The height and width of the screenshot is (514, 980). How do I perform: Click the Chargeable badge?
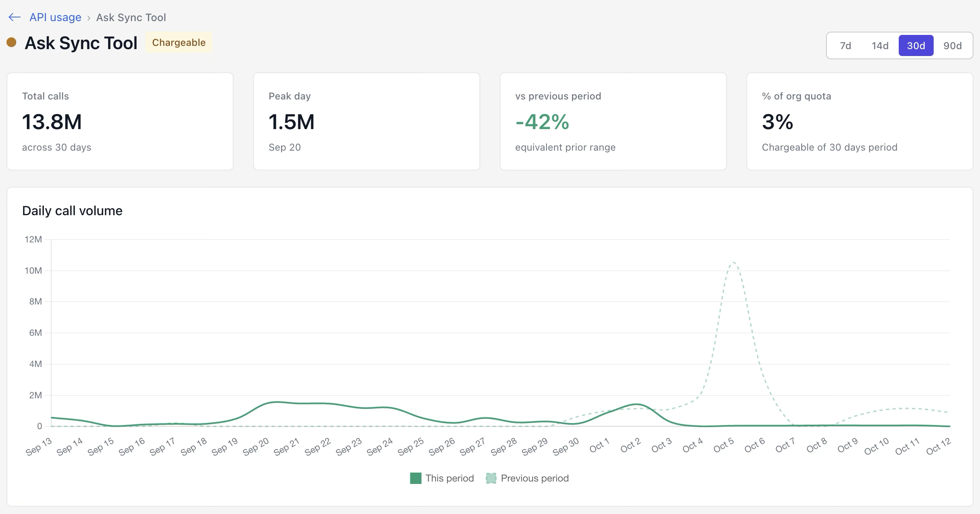click(179, 43)
